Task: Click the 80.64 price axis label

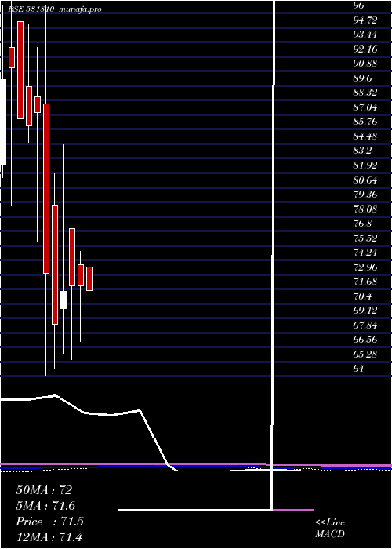Action: 365,180
